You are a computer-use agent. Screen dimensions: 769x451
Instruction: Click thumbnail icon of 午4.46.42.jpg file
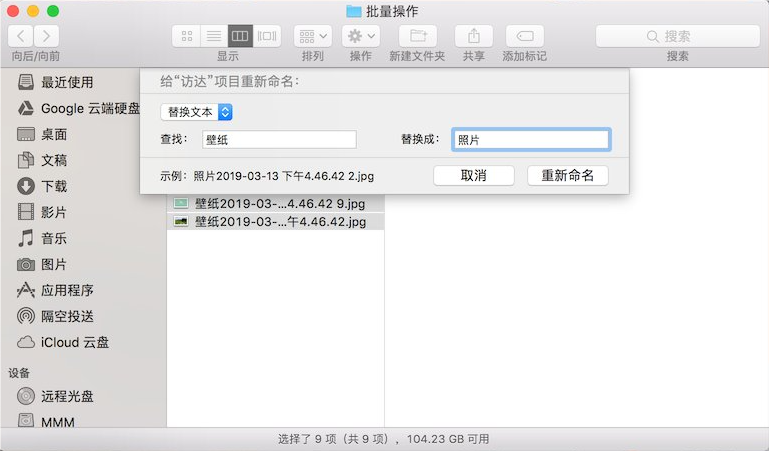(181, 222)
